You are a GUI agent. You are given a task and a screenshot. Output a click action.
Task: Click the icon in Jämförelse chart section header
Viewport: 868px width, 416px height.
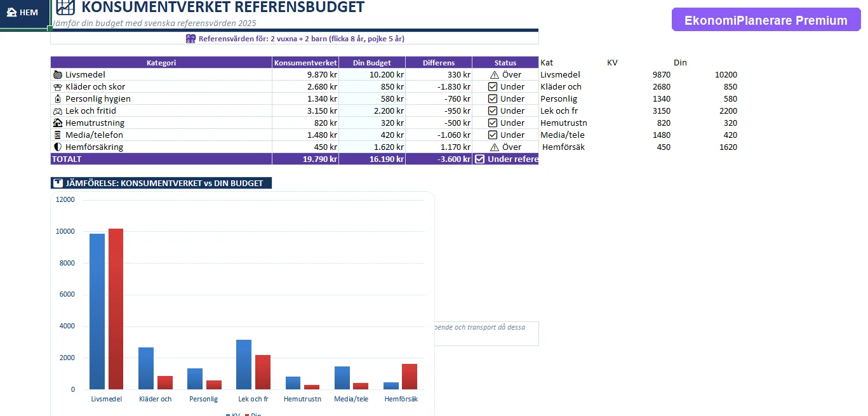coord(58,184)
